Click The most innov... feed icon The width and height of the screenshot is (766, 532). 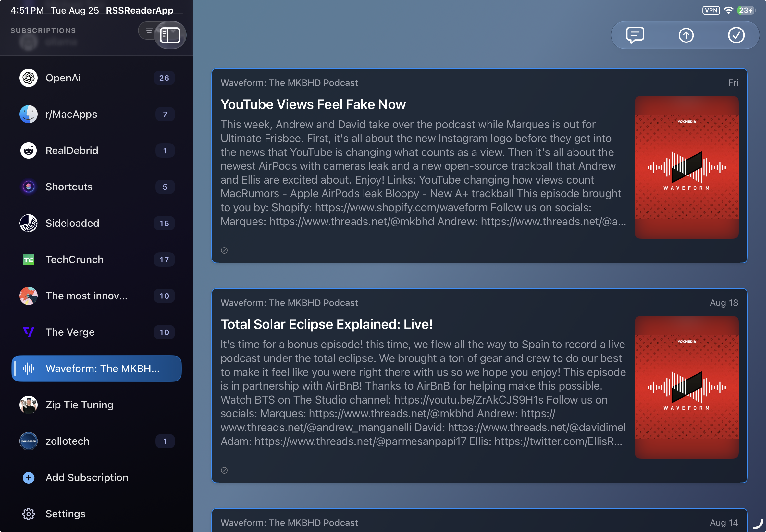(28, 296)
